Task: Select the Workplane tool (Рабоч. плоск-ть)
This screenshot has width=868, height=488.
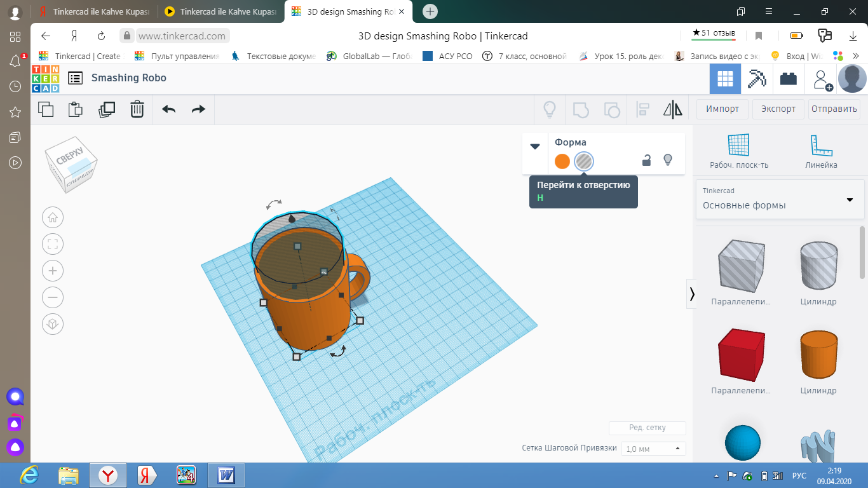Action: tap(739, 151)
